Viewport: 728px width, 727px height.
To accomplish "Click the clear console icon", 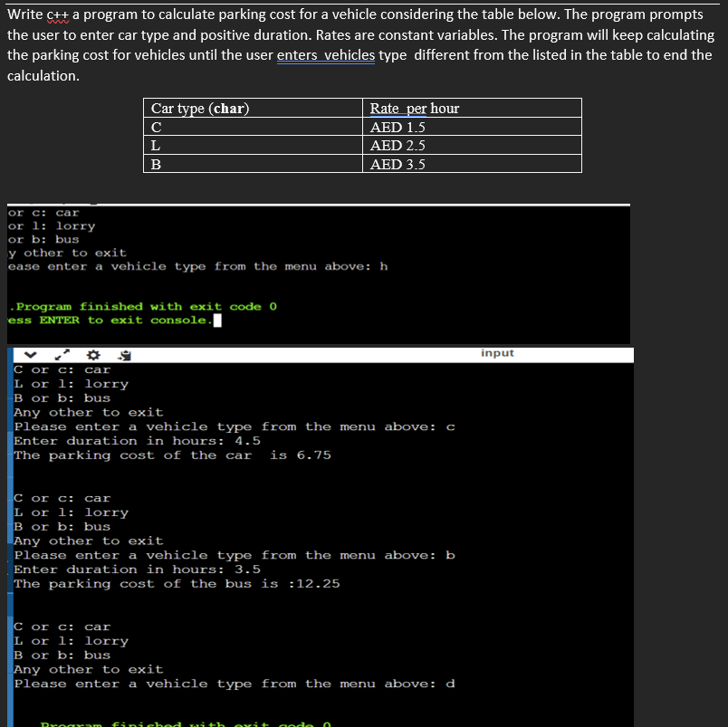I will click(124, 356).
